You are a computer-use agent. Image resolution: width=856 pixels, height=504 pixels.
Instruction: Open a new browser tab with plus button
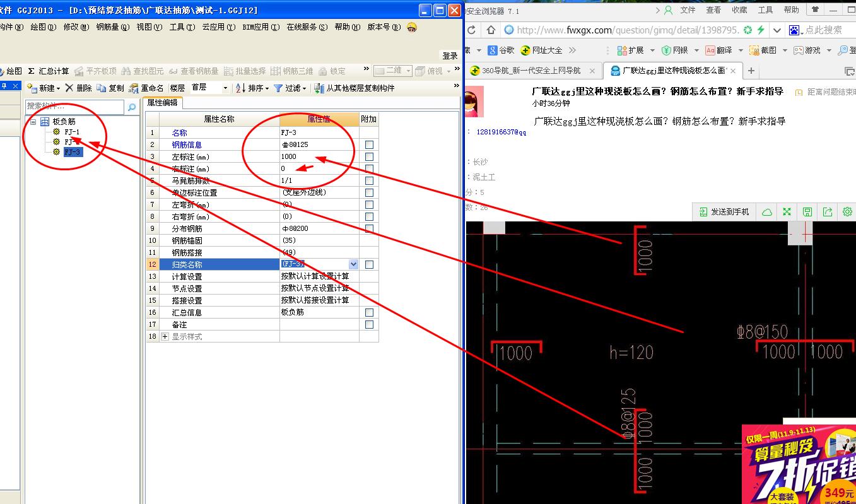coord(751,71)
